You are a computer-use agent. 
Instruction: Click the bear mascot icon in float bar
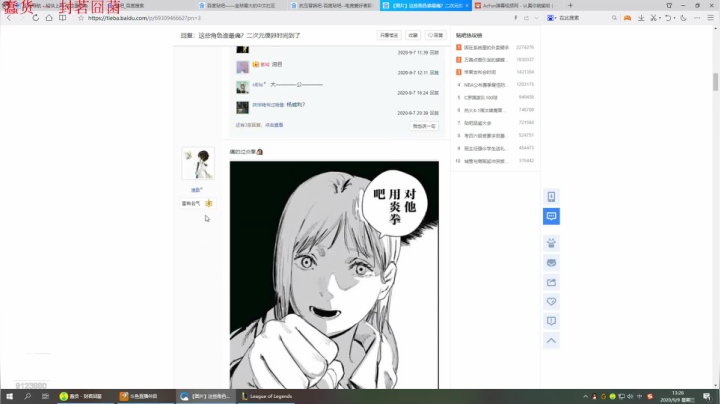[x=551, y=243]
